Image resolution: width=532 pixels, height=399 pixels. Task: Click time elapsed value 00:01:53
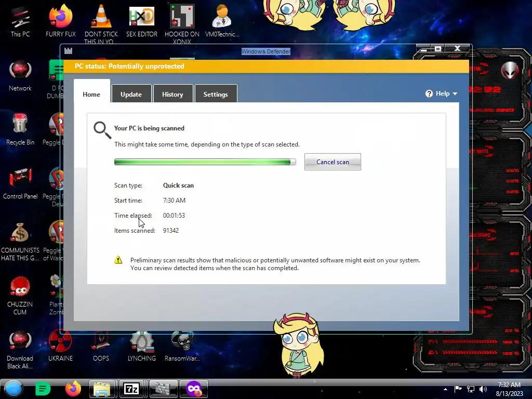pyautogui.click(x=174, y=215)
